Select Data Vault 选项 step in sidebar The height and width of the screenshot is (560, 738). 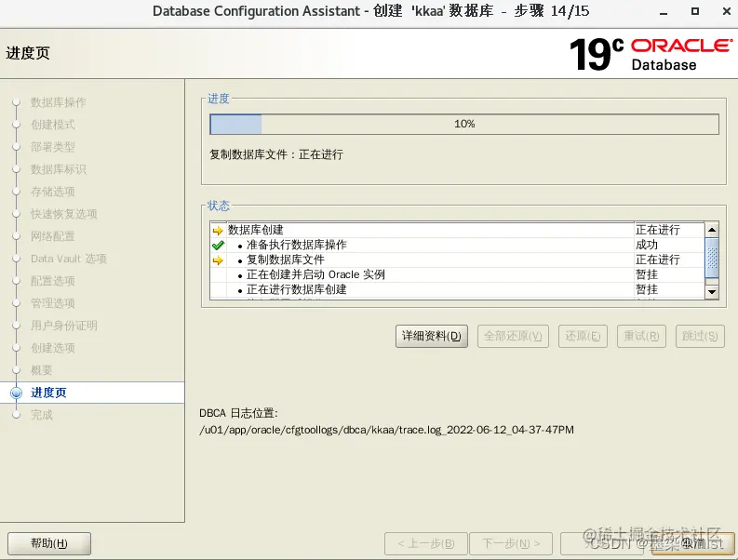(x=69, y=259)
